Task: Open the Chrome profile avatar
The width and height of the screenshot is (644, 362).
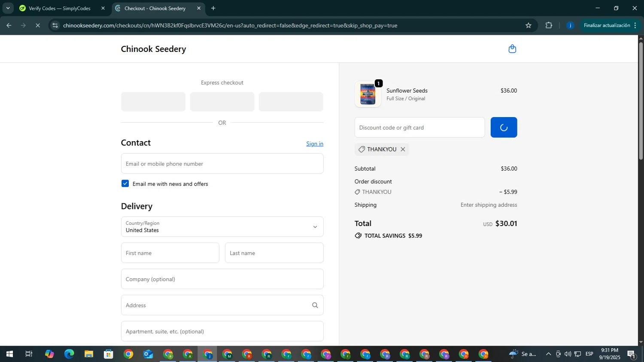Action: [570, 25]
